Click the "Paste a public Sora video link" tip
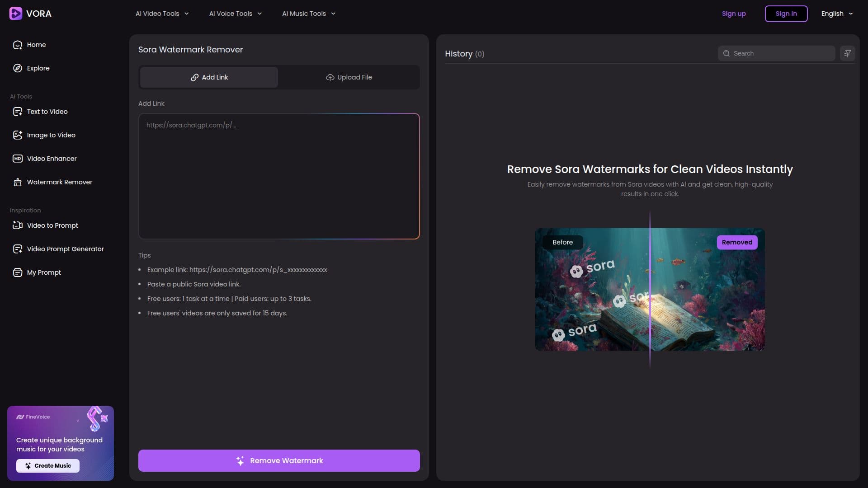The image size is (868, 488). pyautogui.click(x=194, y=284)
